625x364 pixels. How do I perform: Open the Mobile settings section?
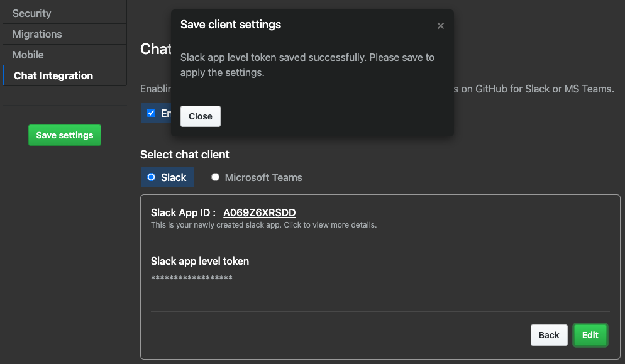click(28, 55)
